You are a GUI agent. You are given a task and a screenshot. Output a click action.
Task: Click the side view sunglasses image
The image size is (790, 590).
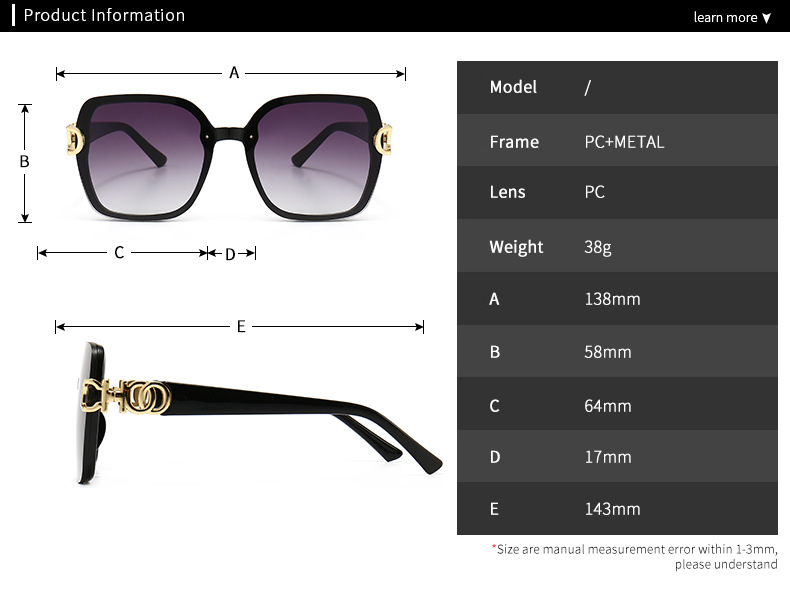pos(260,413)
